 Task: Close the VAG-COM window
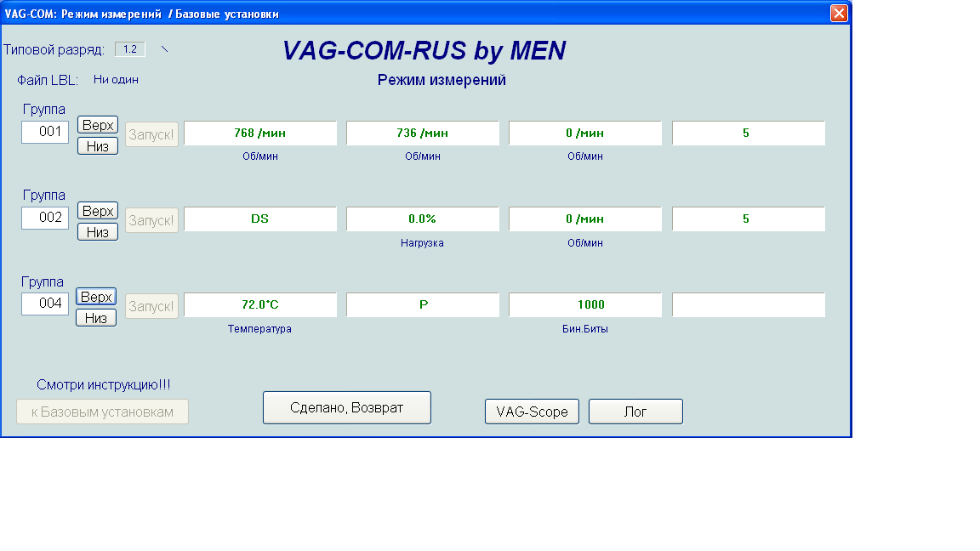pyautogui.click(x=839, y=13)
